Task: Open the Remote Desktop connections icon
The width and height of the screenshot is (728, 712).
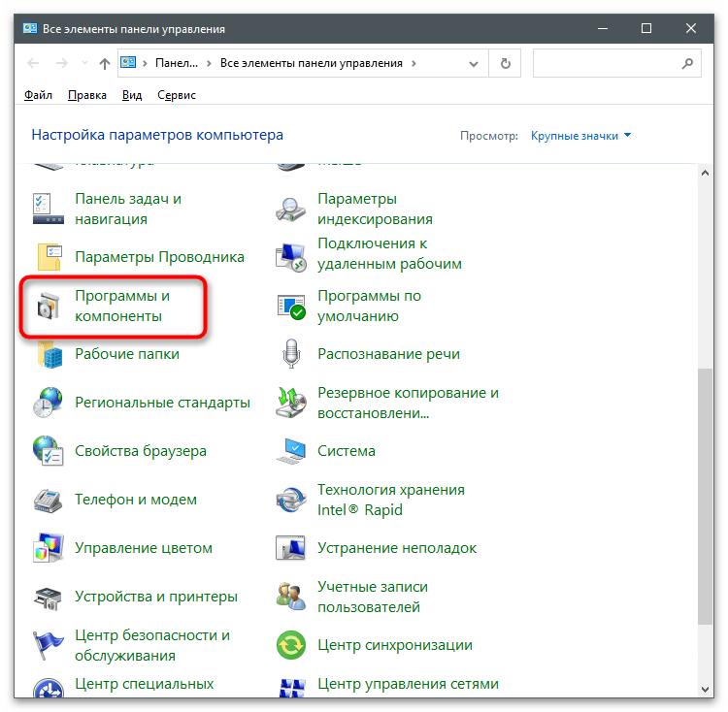Action: coord(290,258)
